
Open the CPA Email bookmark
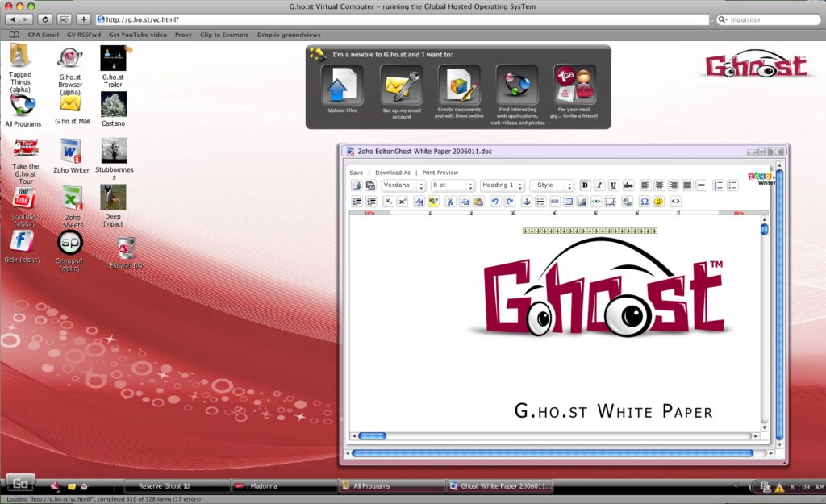(44, 35)
